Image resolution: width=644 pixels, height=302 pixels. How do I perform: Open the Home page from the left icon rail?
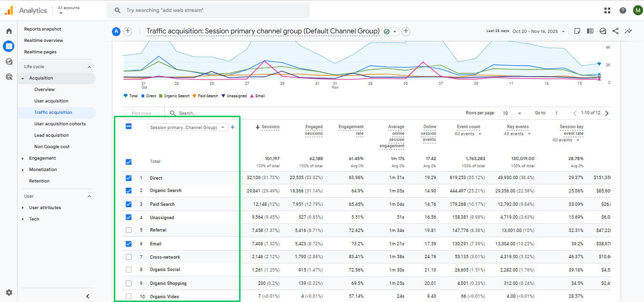point(9,30)
